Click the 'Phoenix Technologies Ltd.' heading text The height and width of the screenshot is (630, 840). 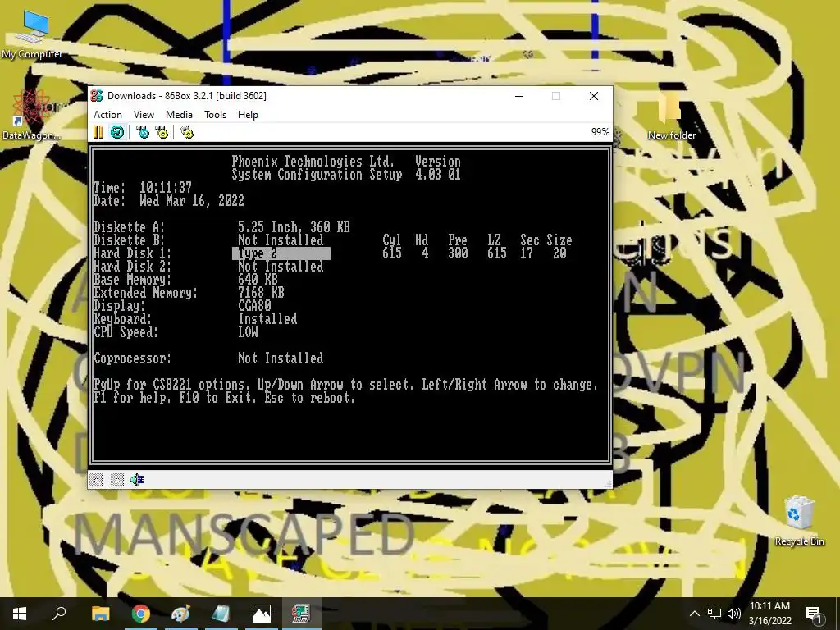[313, 162]
